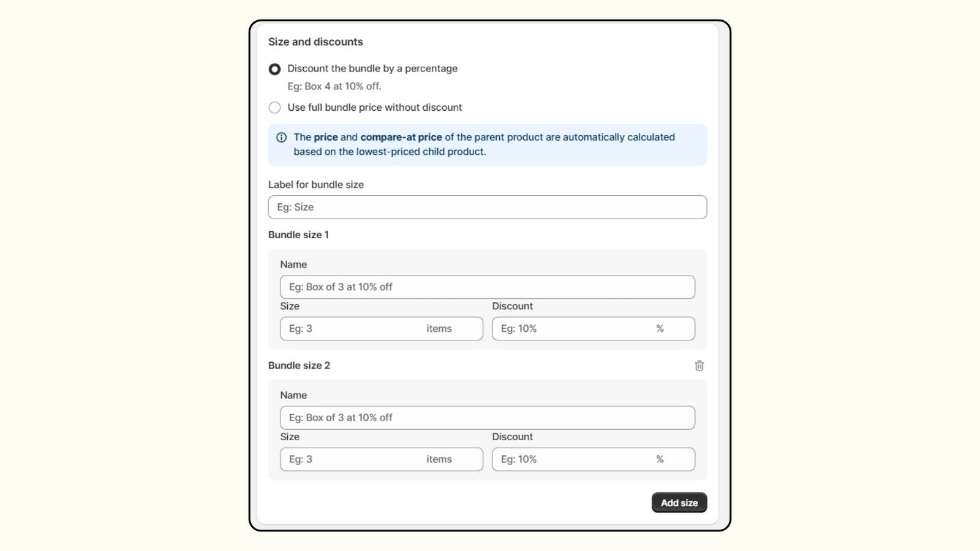
Task: Click the info icon in the blue banner
Action: coord(281,137)
